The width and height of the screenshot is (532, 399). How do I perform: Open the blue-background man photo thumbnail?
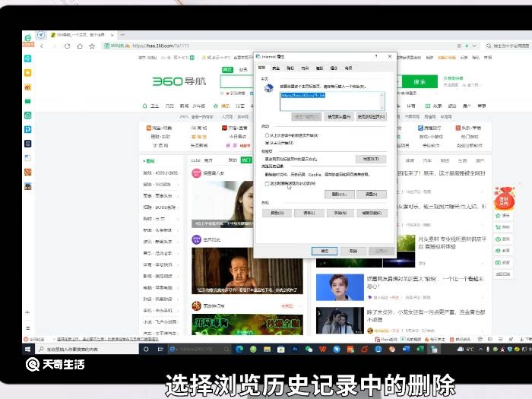pyautogui.click(x=340, y=287)
